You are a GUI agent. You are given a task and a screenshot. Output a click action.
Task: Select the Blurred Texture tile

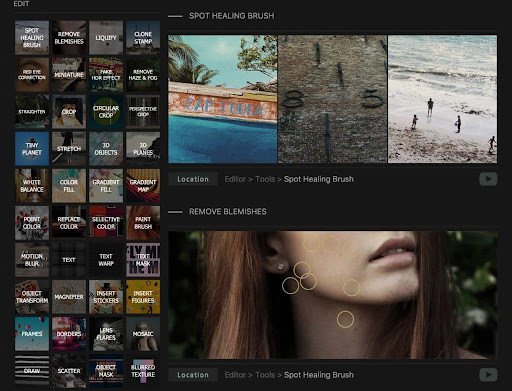143,371
